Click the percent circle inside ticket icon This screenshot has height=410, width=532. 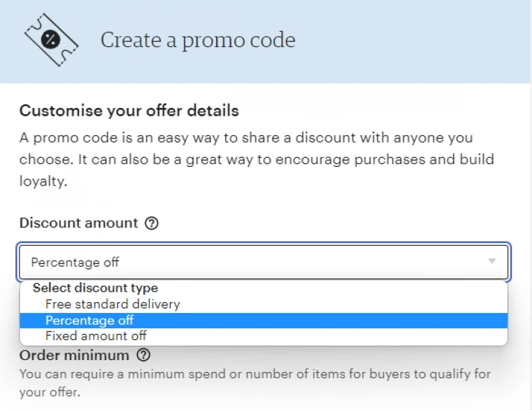(51, 39)
